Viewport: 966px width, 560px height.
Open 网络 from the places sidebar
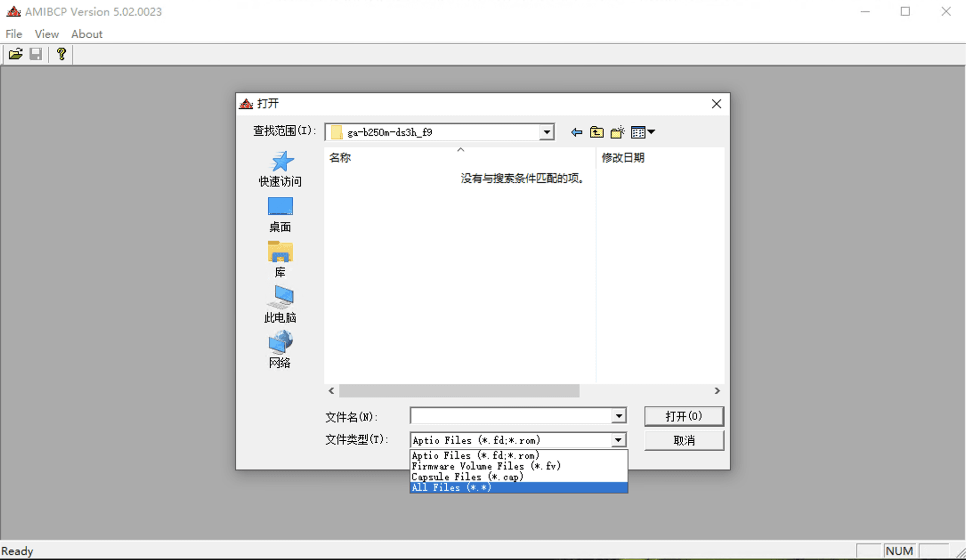pyautogui.click(x=280, y=350)
